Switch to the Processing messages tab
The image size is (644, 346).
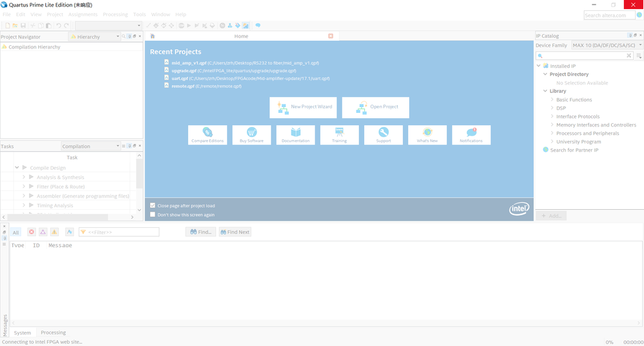[53, 332]
